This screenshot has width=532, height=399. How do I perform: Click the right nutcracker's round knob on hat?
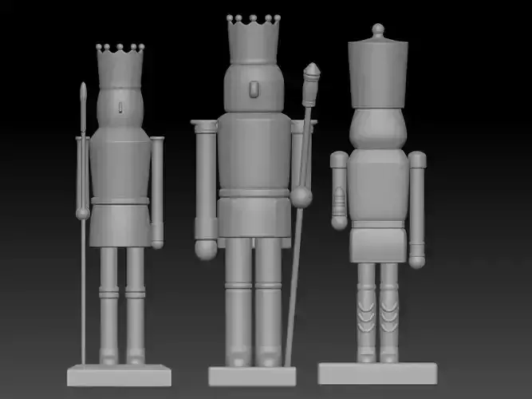click(378, 30)
